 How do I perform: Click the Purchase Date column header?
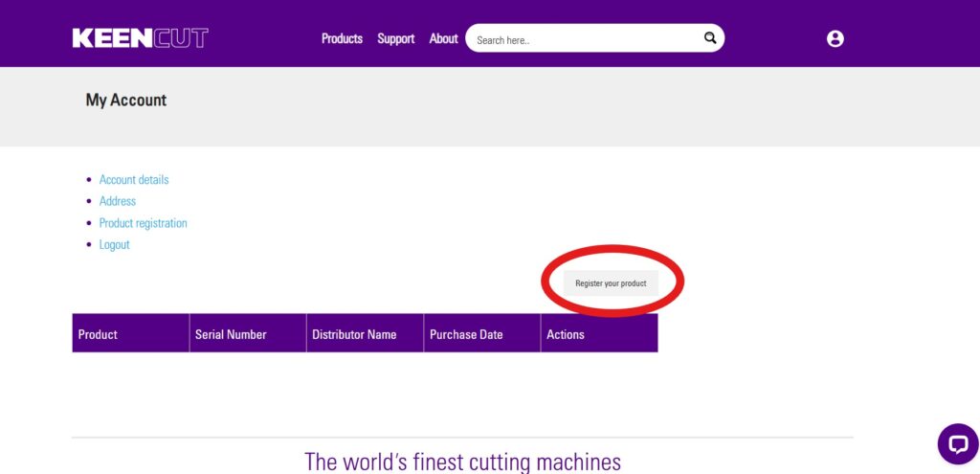tap(466, 334)
